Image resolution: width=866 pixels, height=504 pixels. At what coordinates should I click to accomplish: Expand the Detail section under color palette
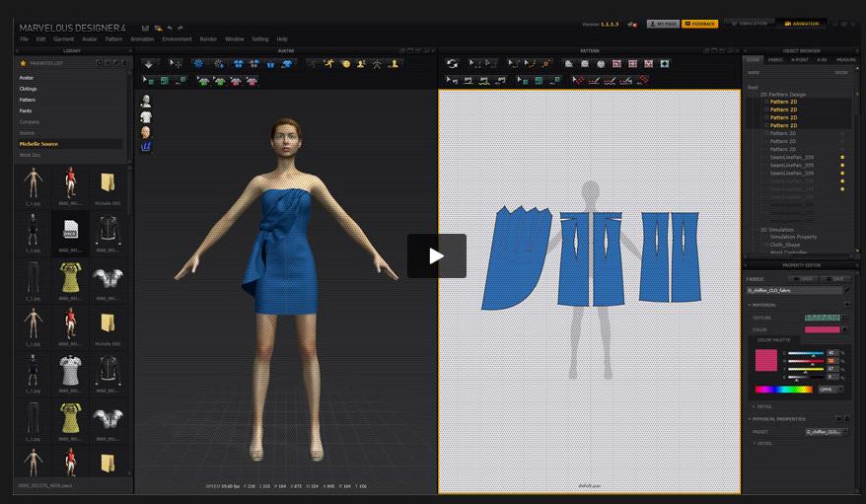pos(755,406)
